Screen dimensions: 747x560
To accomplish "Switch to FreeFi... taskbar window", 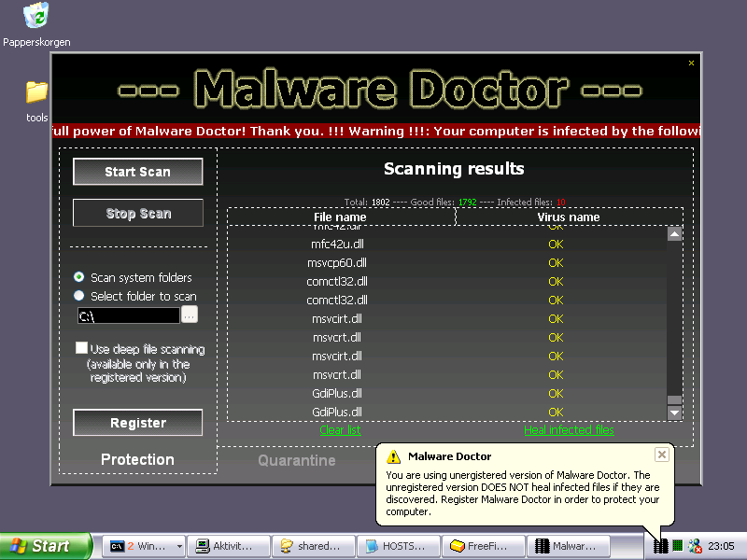I will point(484,546).
